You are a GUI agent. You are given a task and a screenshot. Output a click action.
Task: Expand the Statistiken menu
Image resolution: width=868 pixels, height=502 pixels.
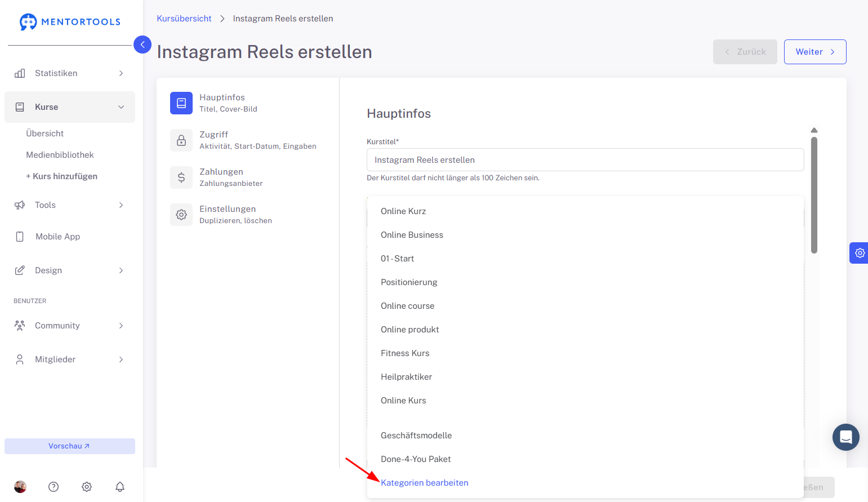[69, 73]
